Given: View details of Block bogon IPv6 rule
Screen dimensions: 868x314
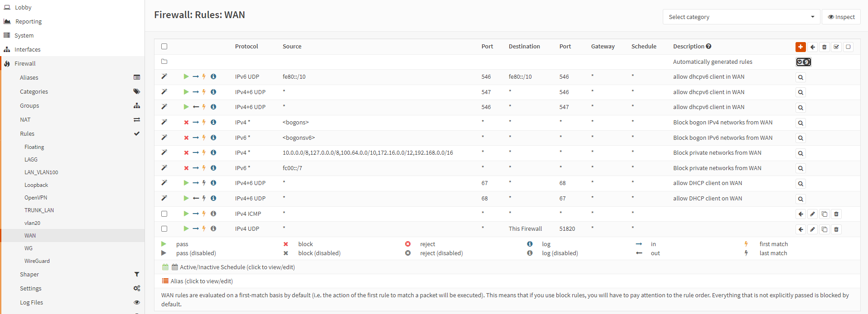Looking at the screenshot, I should tap(800, 138).
